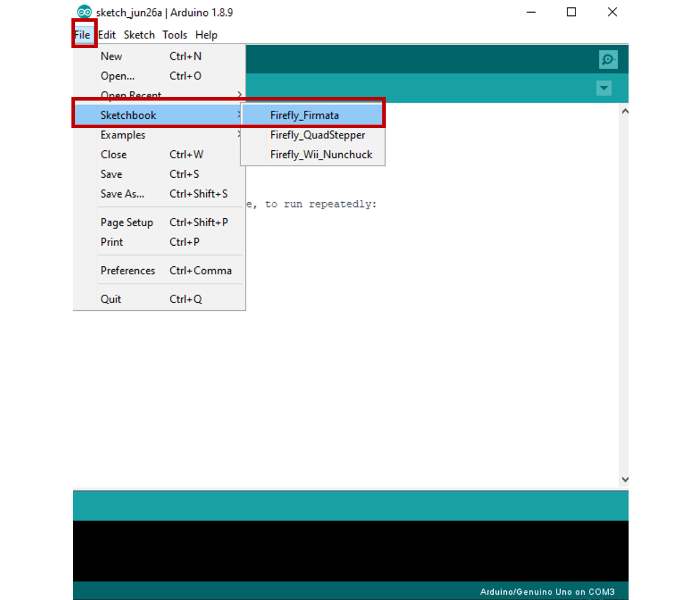
Task: Choose Print from the File menu
Action: click(159, 242)
